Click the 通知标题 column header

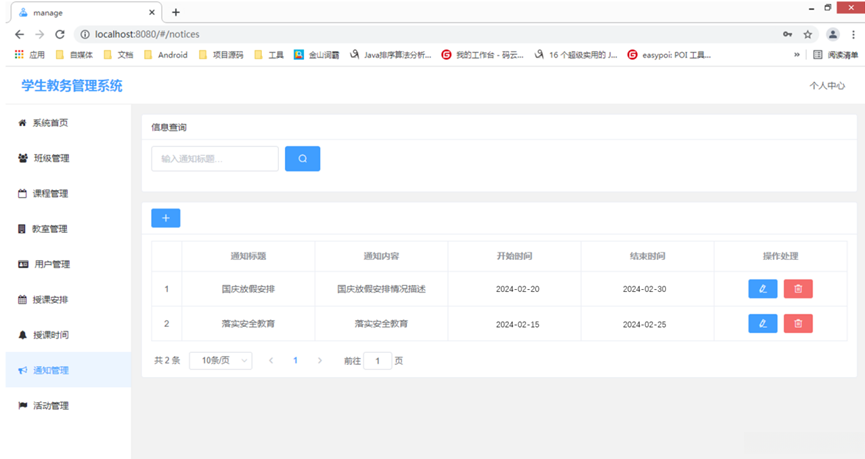click(248, 256)
